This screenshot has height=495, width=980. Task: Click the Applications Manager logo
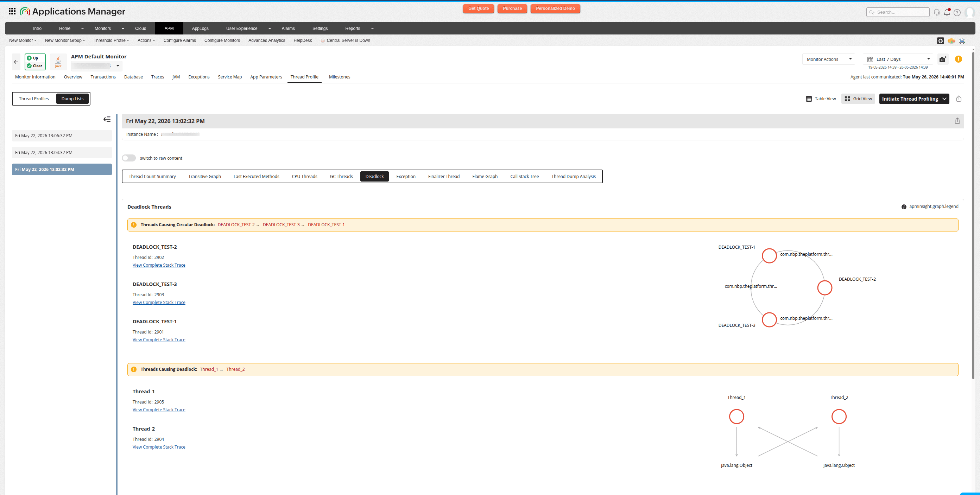(x=72, y=11)
